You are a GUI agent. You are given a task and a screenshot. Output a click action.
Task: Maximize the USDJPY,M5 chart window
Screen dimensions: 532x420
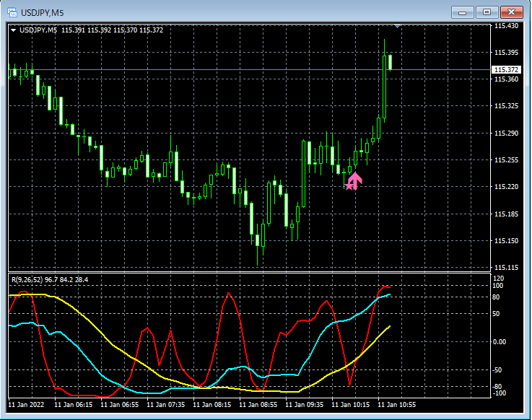pos(487,12)
